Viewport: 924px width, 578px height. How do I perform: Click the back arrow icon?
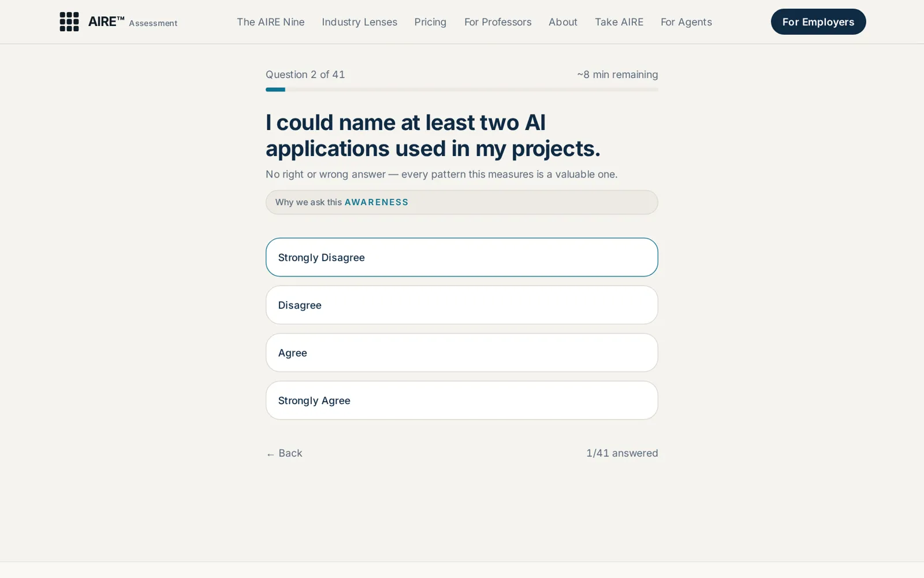point(270,454)
